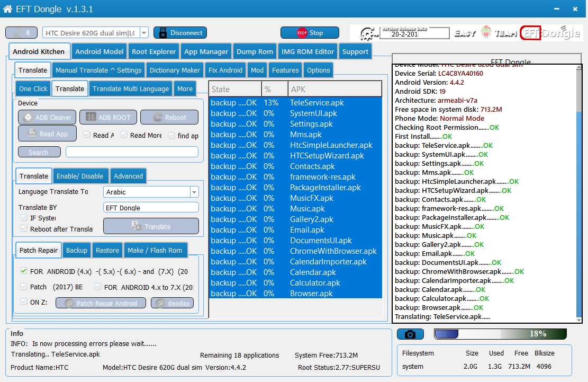Open the Dictionary Maker tab
Viewport: 588px width, 382px height.
[175, 70]
